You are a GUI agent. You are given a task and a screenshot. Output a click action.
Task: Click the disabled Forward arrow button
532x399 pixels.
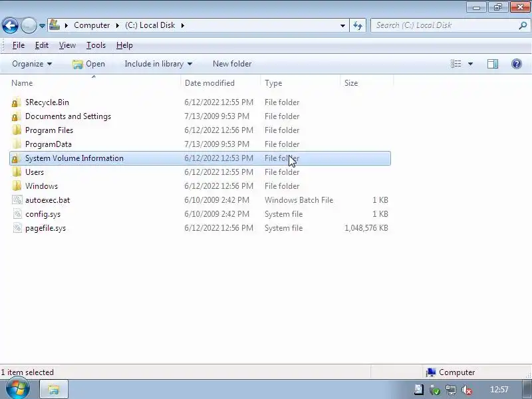[x=29, y=25]
